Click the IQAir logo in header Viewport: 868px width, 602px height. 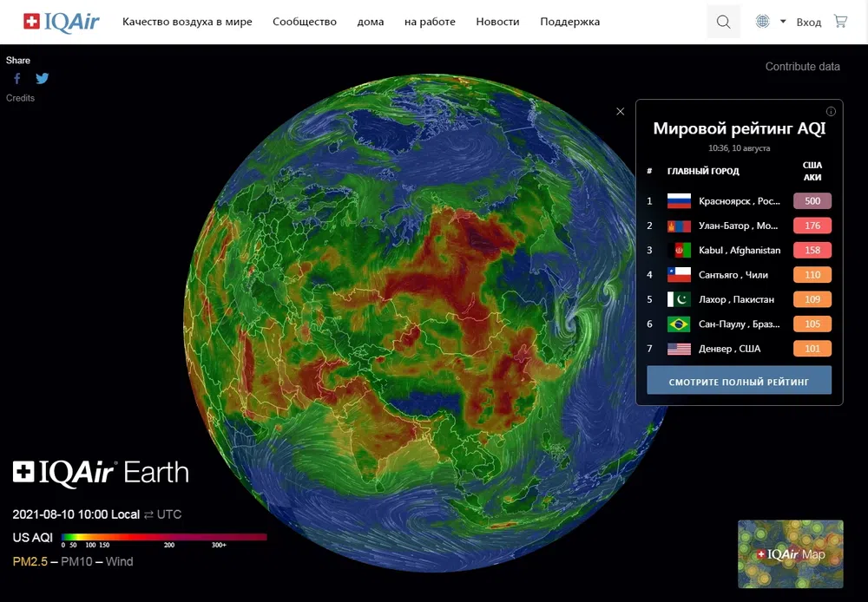pos(62,22)
